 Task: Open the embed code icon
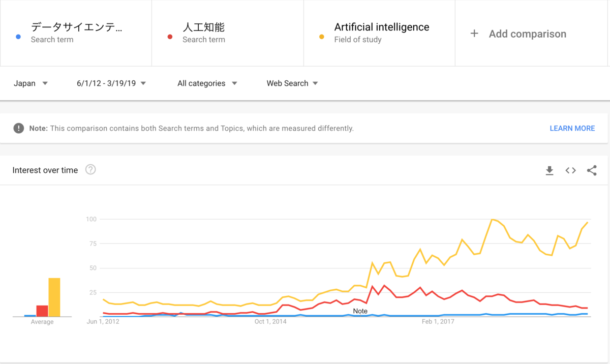click(570, 170)
